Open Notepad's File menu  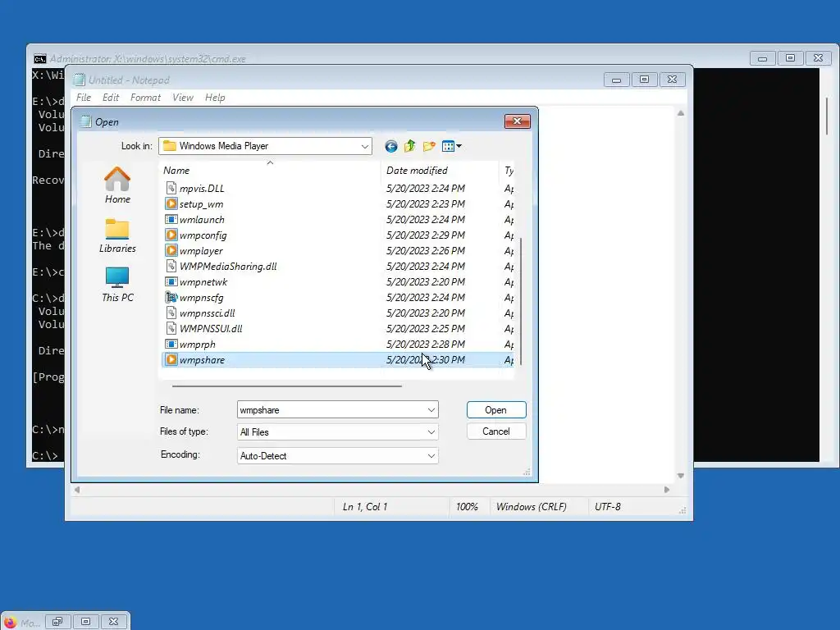pos(84,98)
